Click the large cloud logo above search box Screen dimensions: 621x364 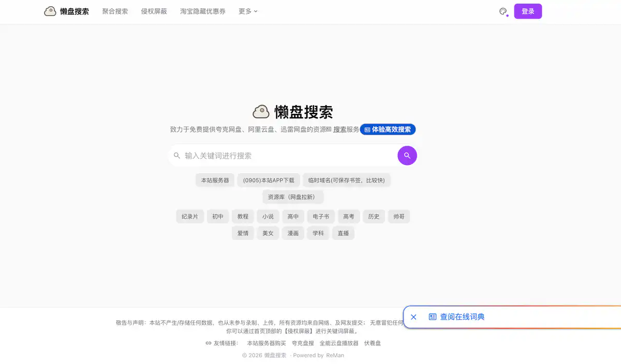[x=261, y=112]
